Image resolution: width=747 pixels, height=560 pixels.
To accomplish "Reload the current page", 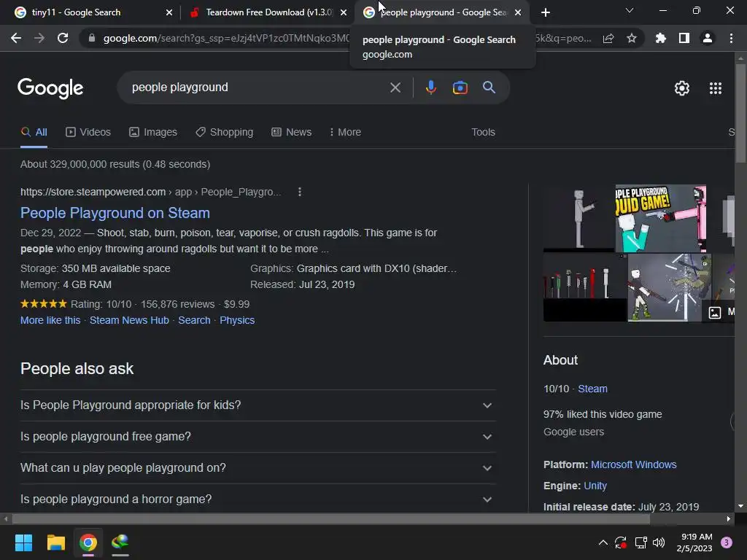I will point(63,38).
